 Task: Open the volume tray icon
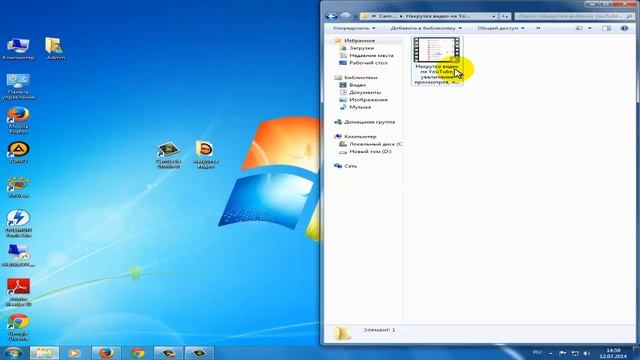pyautogui.click(x=587, y=353)
